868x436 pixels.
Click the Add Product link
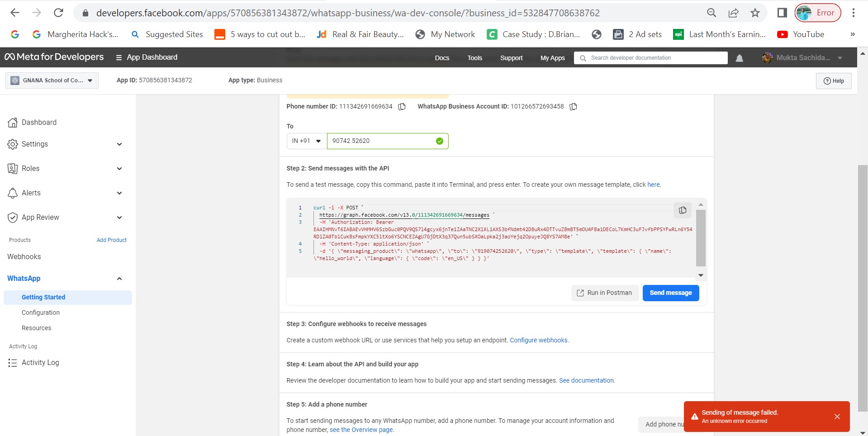111,240
